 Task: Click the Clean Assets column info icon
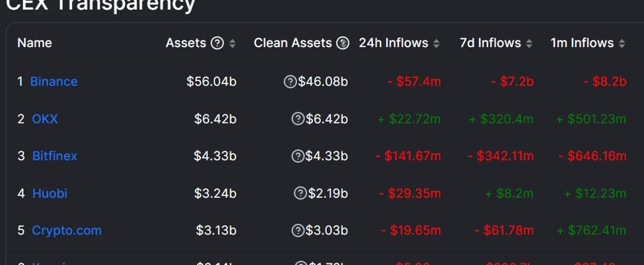[343, 43]
